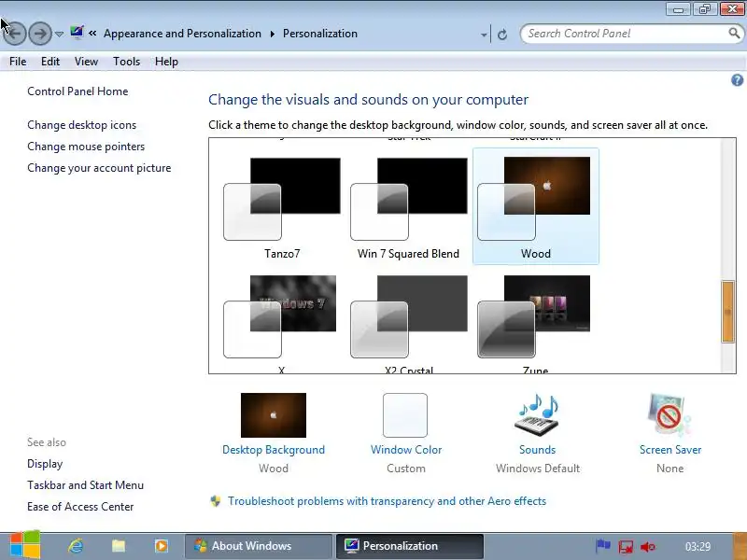Click Appearance and Personalization breadcrumb
Image resolution: width=747 pixels, height=560 pixels.
tap(182, 34)
